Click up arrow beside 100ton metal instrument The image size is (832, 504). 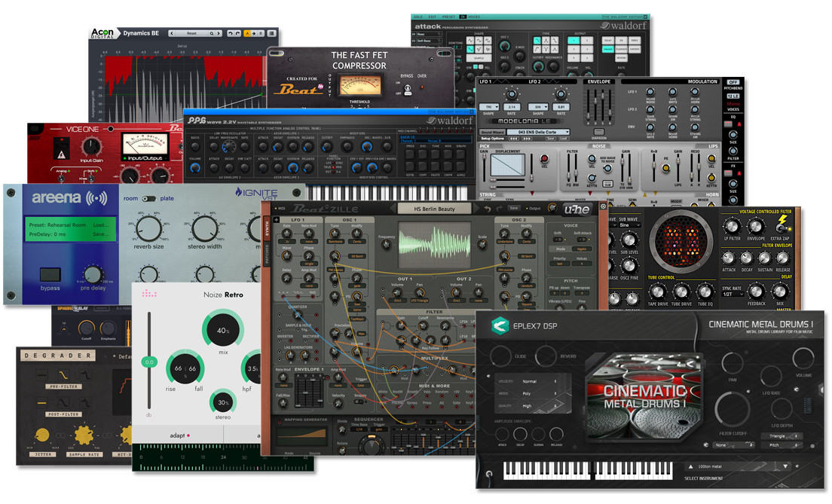click(x=691, y=466)
